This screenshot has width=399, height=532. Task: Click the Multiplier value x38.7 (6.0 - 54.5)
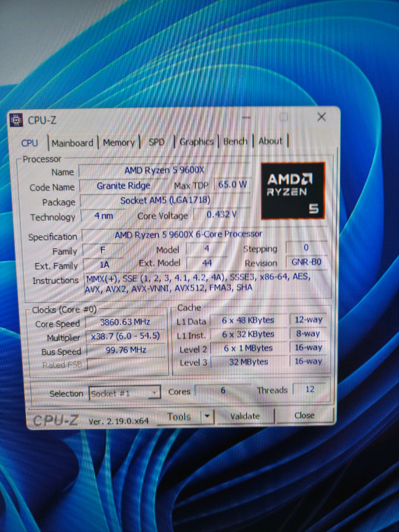tap(126, 336)
